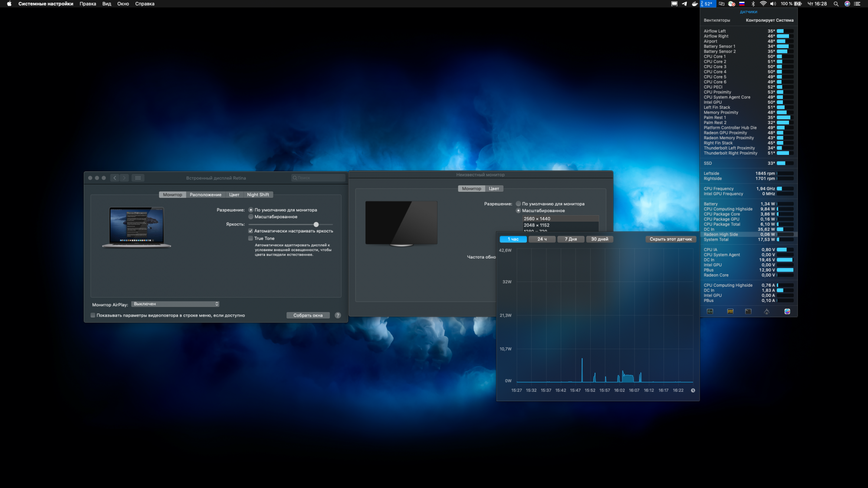Select 2560 × 1440 resolution in list
This screenshot has height=488, width=868.
tap(537, 219)
